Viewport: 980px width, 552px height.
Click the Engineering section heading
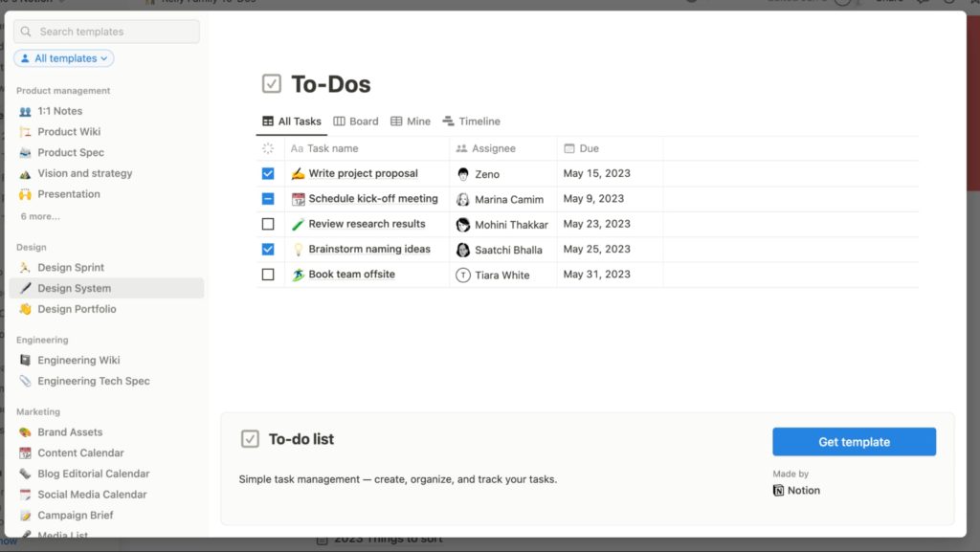click(42, 341)
